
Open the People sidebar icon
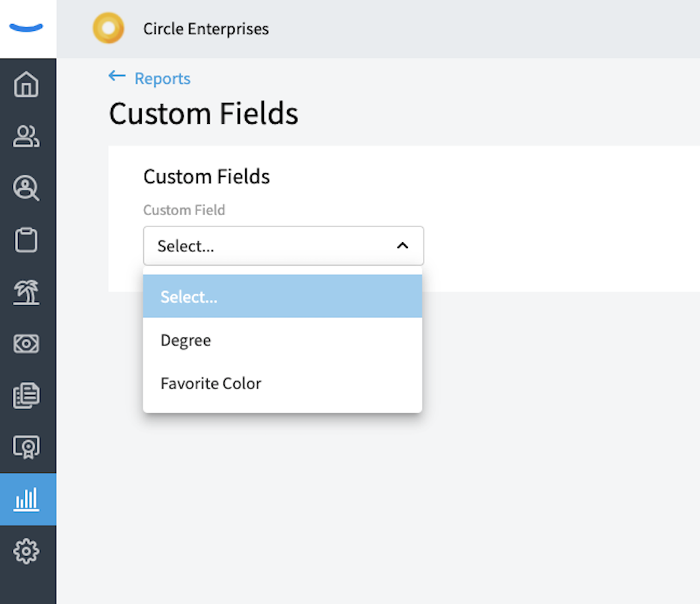tap(26, 136)
